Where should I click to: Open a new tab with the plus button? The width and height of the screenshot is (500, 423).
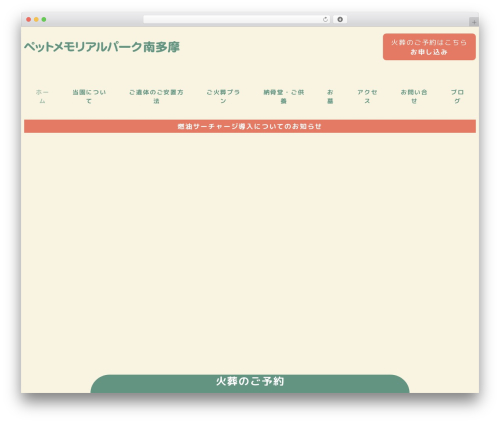pos(474,22)
